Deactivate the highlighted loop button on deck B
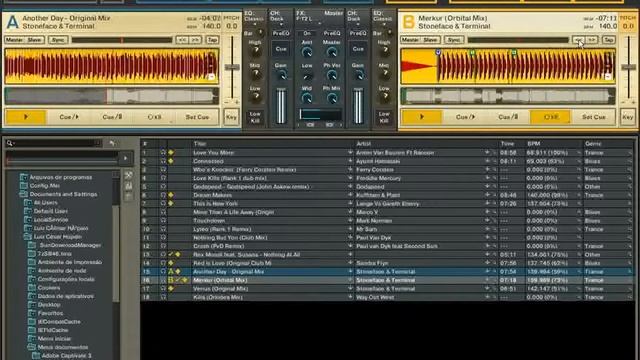This screenshot has height=360, width=640. (x=551, y=117)
